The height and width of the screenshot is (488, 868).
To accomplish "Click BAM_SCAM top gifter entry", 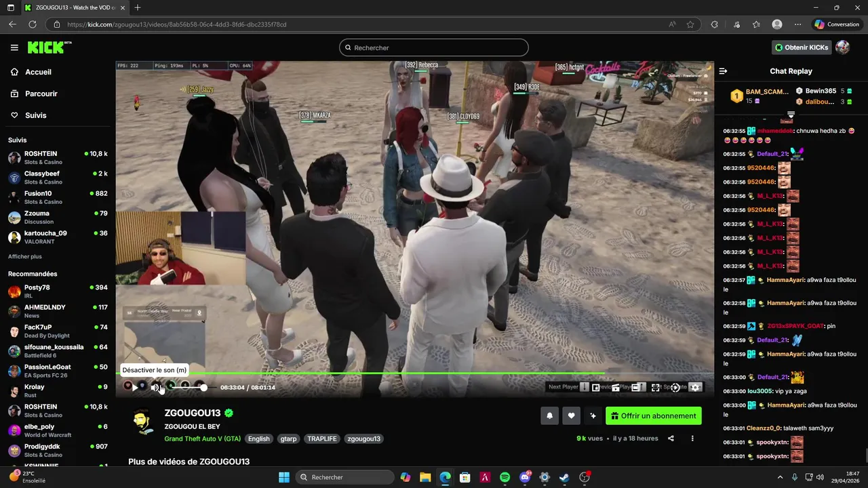I will coord(759,96).
